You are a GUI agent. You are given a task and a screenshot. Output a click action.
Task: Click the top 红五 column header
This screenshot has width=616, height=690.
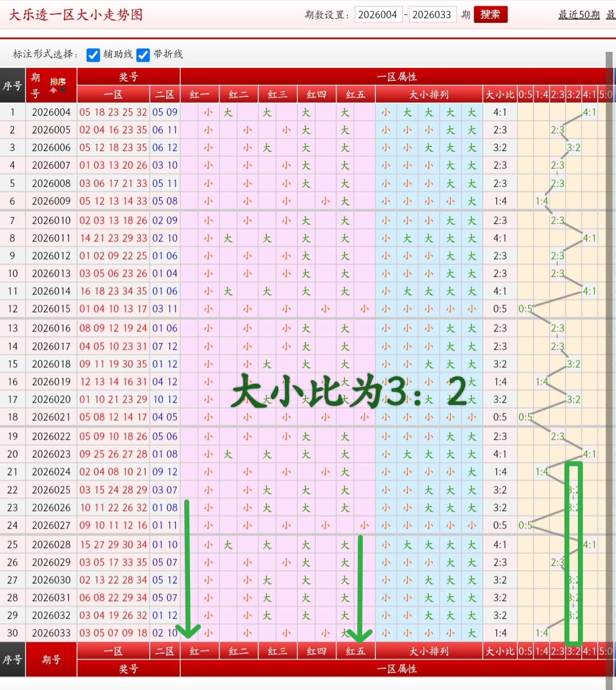[355, 94]
